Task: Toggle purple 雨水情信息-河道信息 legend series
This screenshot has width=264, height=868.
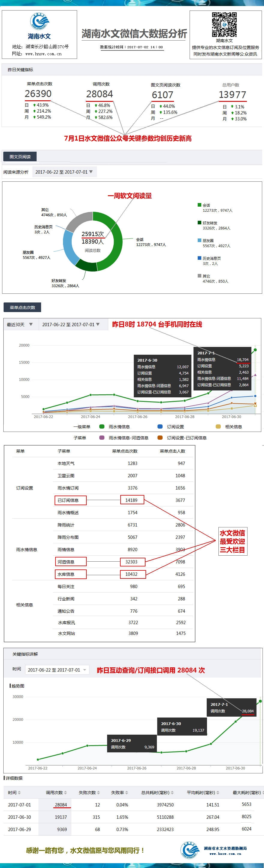Action: (102, 438)
